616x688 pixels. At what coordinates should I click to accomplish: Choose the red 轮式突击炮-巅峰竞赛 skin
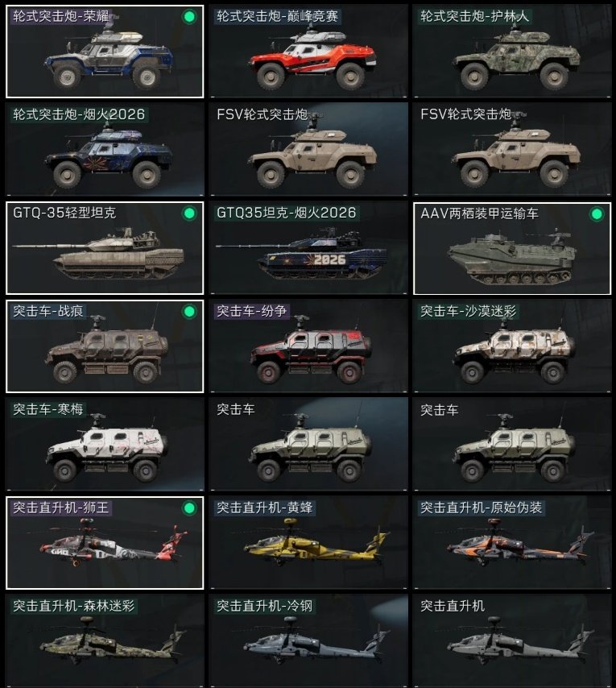click(x=308, y=52)
